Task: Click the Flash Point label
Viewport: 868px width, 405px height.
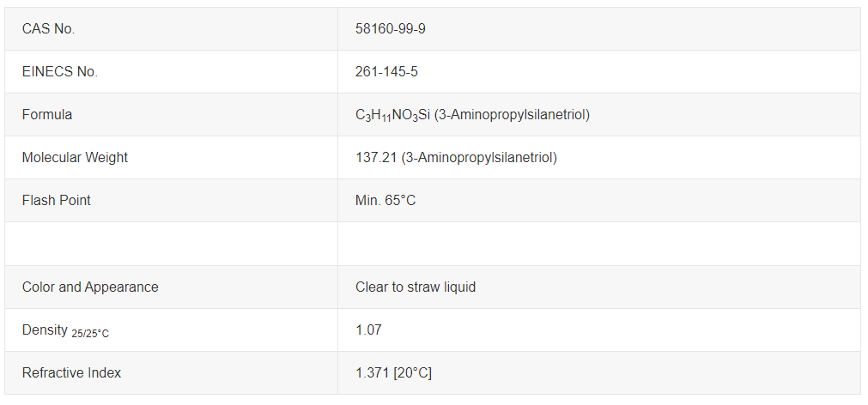Action: (56, 201)
